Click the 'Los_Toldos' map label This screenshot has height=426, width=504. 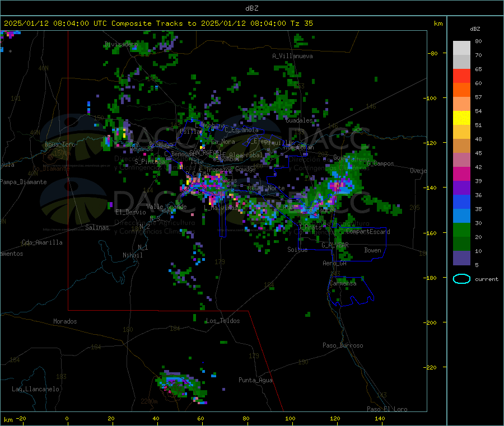point(223,321)
